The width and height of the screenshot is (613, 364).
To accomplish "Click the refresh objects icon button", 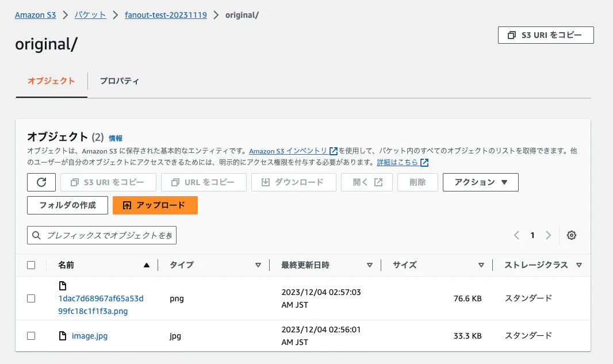I will coord(41,182).
